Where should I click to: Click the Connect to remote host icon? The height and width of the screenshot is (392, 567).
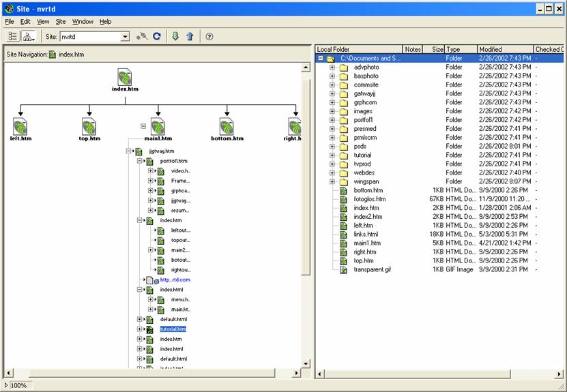coord(142,37)
